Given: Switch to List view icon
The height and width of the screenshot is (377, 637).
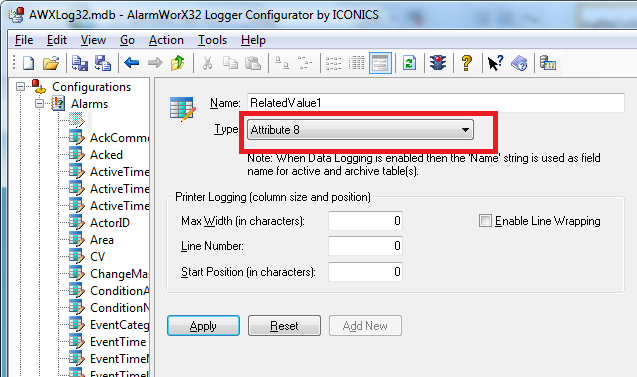Looking at the screenshot, I should click(334, 63).
